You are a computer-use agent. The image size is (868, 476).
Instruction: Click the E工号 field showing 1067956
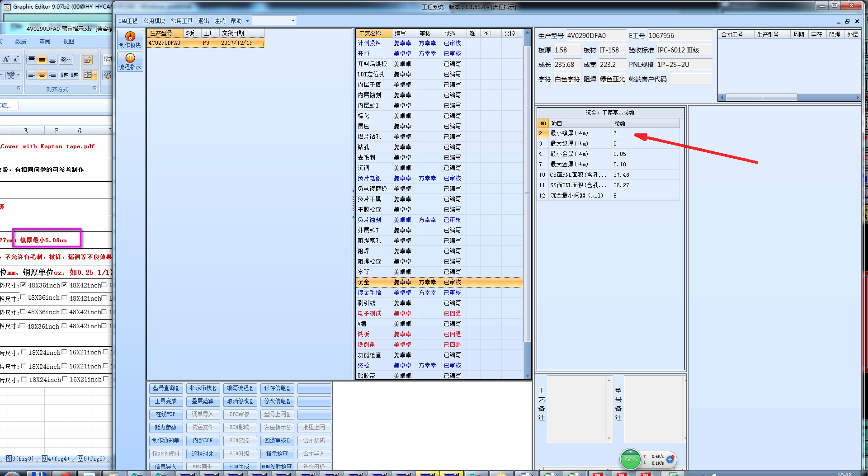click(x=679, y=36)
